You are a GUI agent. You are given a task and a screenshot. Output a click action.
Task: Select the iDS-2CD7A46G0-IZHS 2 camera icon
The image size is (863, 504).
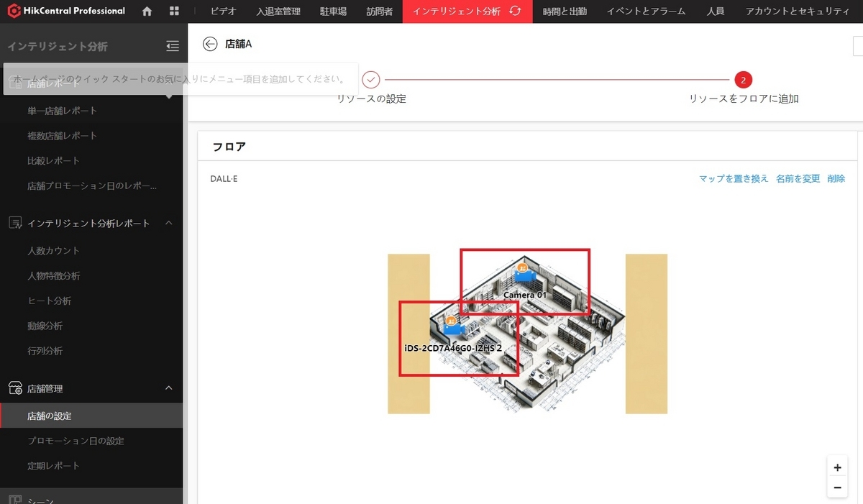(452, 327)
